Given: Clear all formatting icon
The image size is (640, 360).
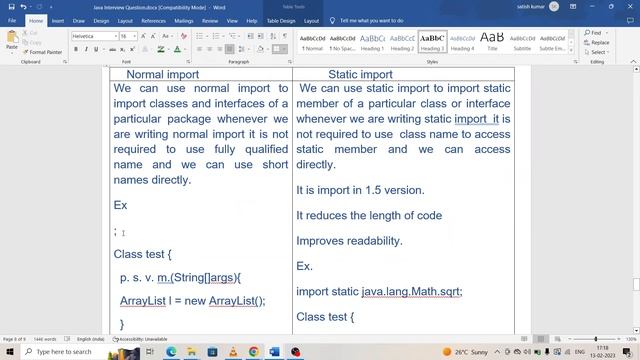Looking at the screenshot, I should click(184, 36).
